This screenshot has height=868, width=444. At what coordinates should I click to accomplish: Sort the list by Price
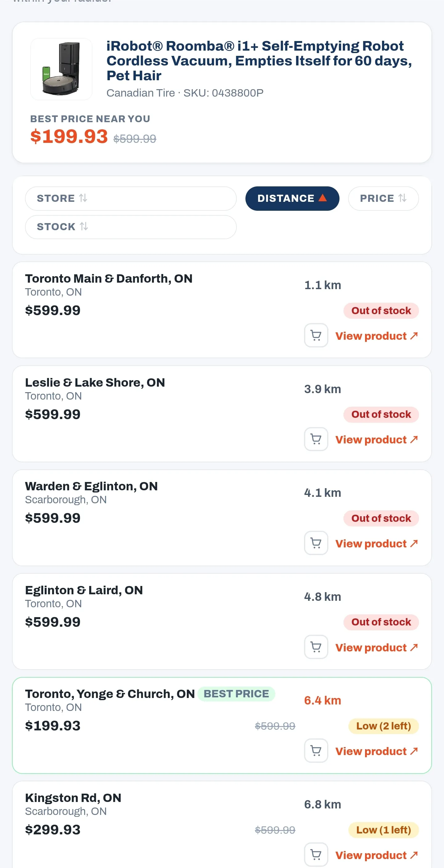[383, 198]
